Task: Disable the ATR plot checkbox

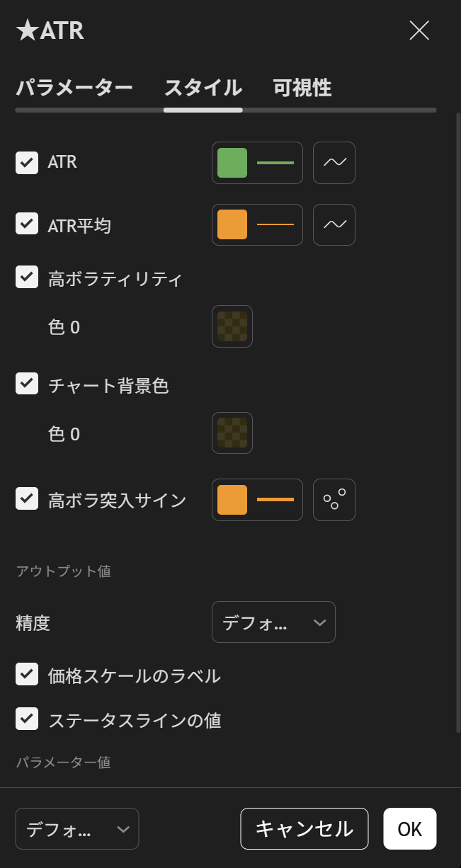Action: [26, 161]
